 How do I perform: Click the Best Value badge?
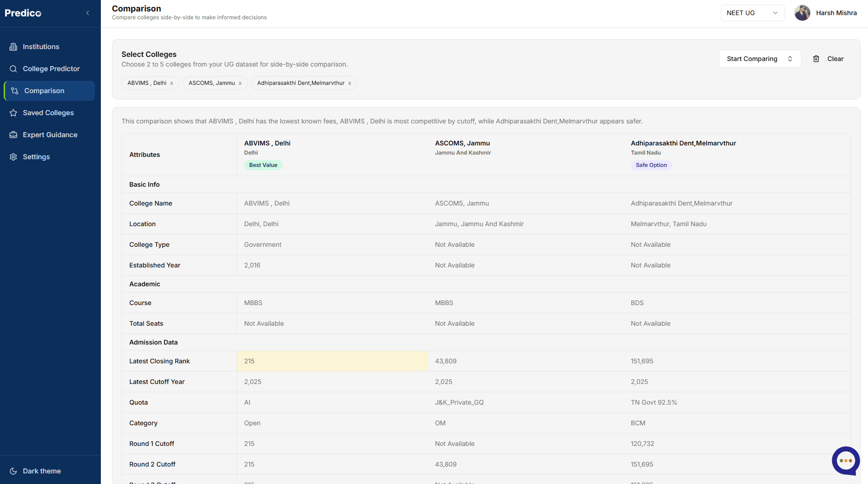pyautogui.click(x=263, y=165)
